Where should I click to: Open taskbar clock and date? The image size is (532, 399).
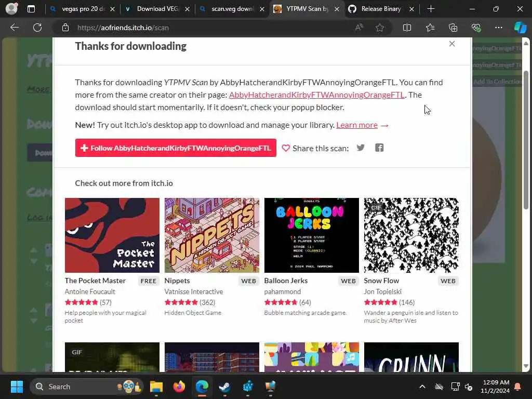pyautogui.click(x=495, y=387)
